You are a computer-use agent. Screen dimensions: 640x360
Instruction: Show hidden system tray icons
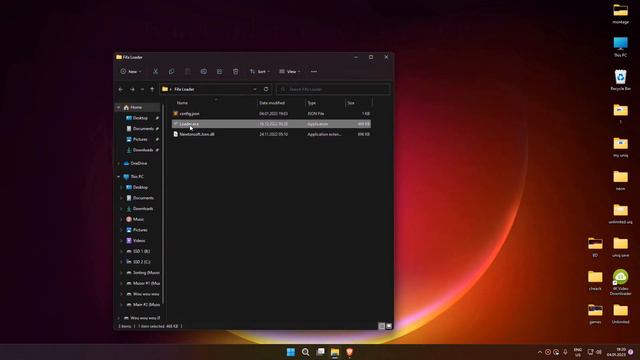tap(540, 352)
